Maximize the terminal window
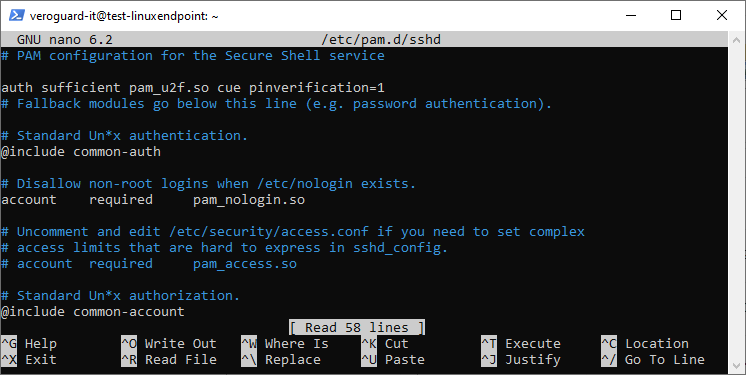This screenshot has width=746, height=375. pos(676,15)
